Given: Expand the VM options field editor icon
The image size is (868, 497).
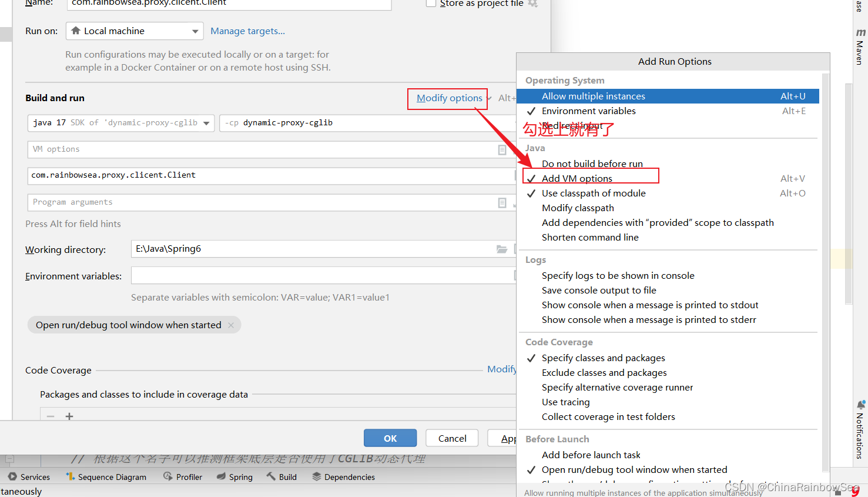Looking at the screenshot, I should click(502, 149).
